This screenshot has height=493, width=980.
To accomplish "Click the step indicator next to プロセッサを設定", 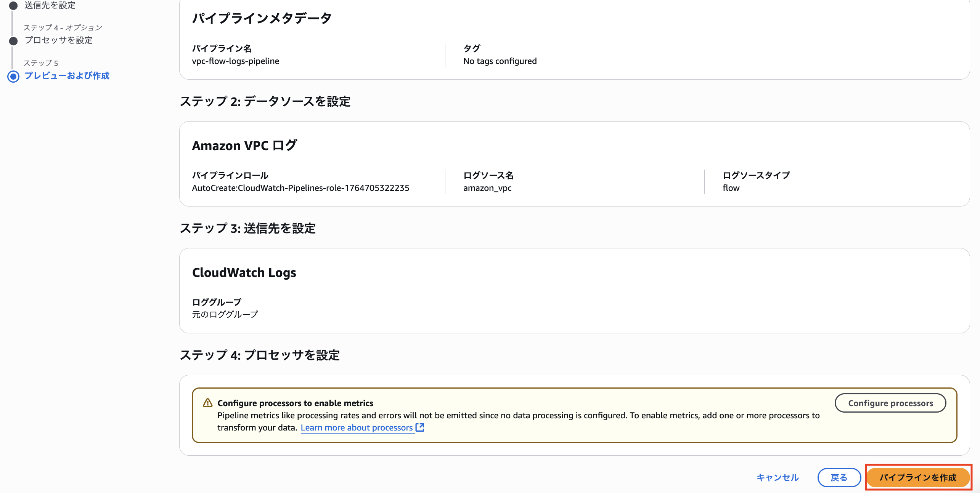I will pos(13,40).
